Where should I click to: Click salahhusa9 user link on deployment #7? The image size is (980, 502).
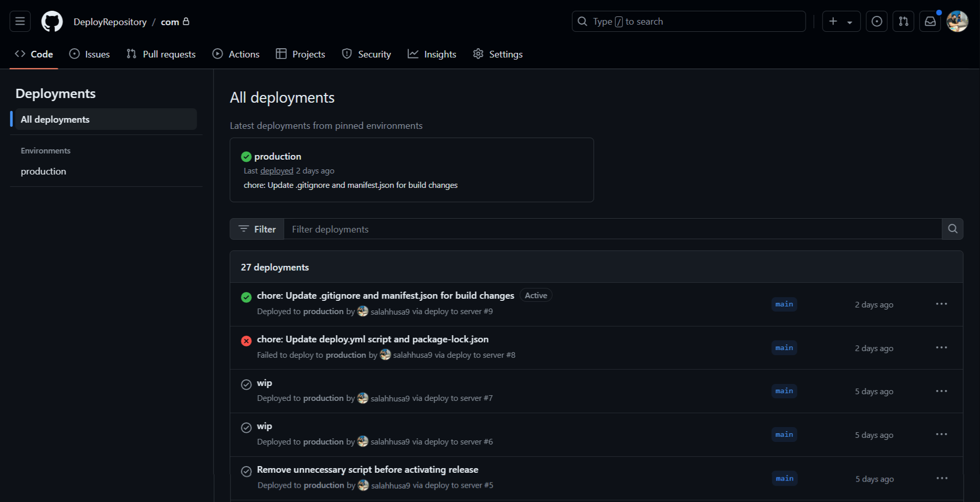pyautogui.click(x=390, y=398)
